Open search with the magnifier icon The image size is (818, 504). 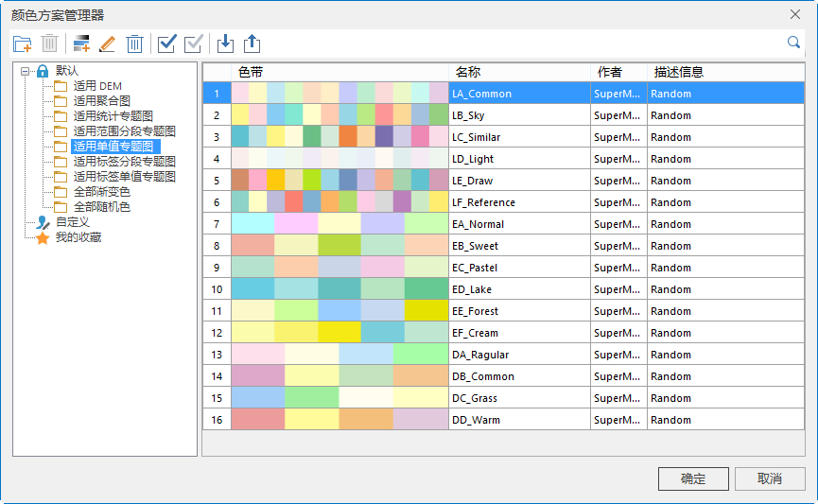pos(793,43)
